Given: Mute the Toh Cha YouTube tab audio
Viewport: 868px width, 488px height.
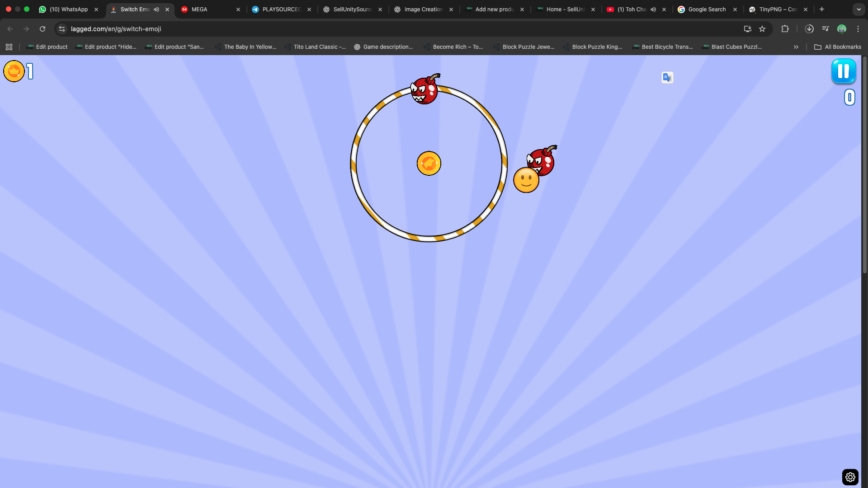Looking at the screenshot, I should click(x=653, y=9).
